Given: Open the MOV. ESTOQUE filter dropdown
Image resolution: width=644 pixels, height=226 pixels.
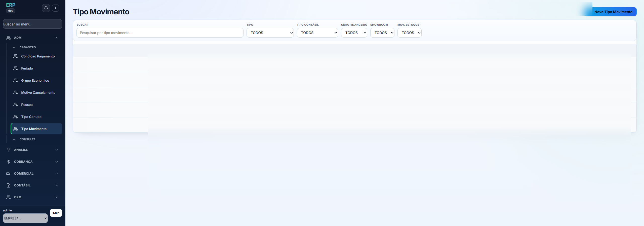Looking at the screenshot, I should click(409, 33).
